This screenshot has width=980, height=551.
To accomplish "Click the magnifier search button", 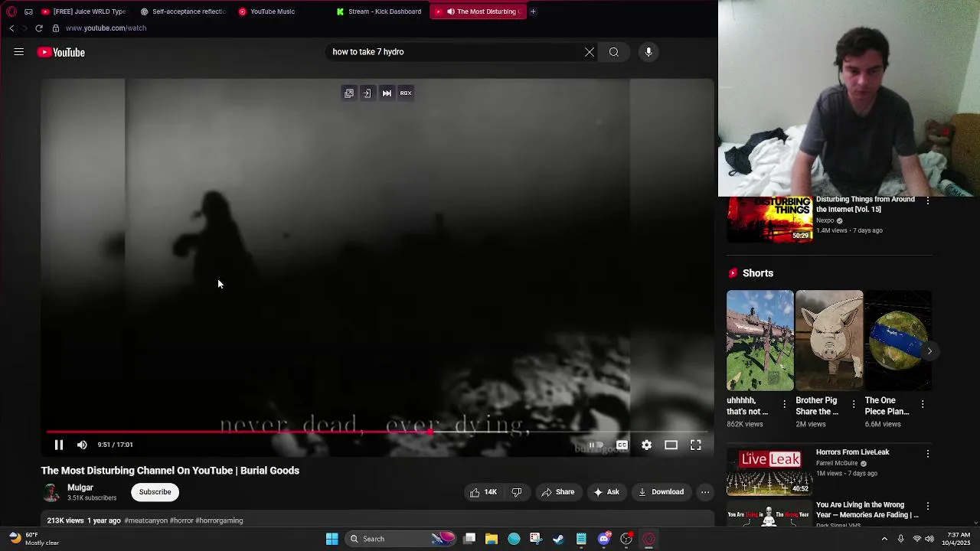I will pyautogui.click(x=614, y=52).
